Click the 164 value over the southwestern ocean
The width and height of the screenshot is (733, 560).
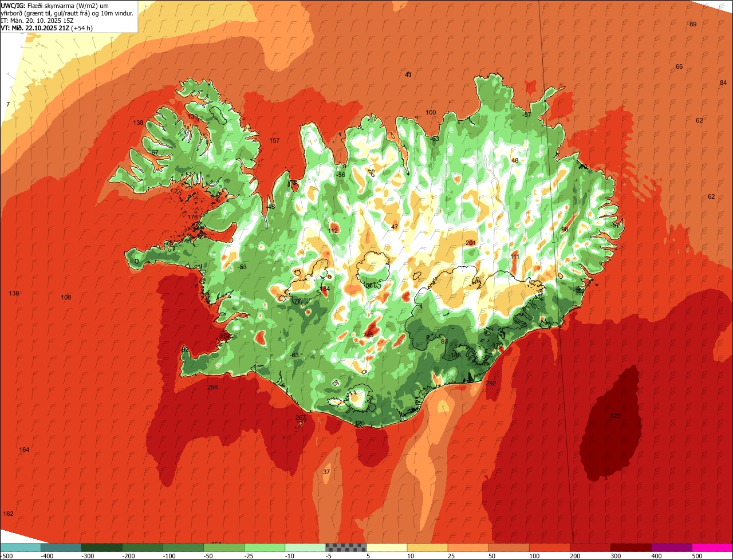click(24, 449)
